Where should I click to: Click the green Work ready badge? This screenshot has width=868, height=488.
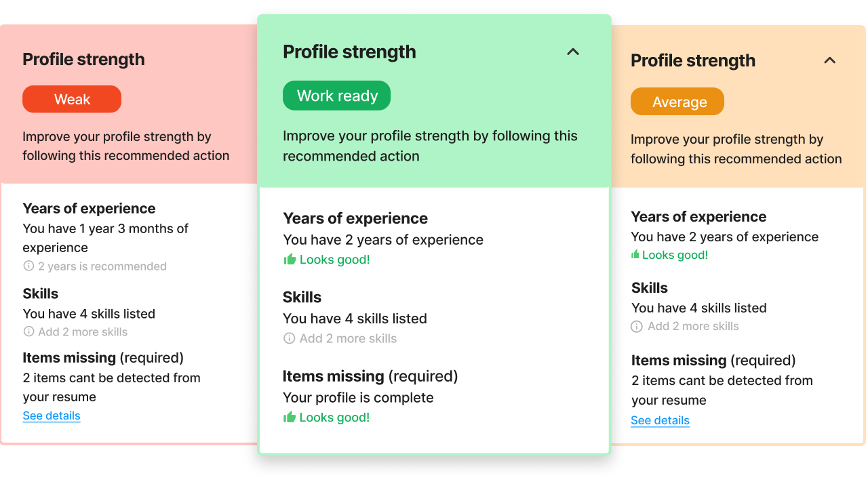336,96
